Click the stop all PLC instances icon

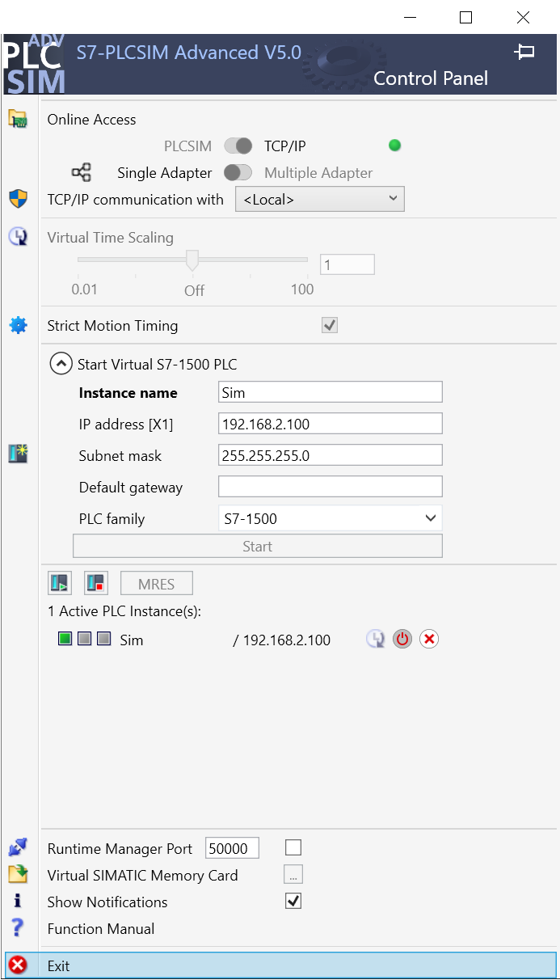point(96,583)
